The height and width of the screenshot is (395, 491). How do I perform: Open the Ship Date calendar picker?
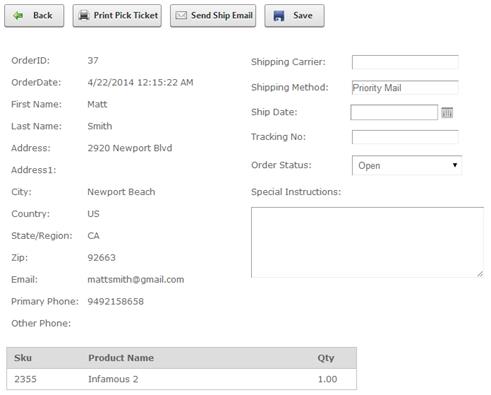coord(447,112)
